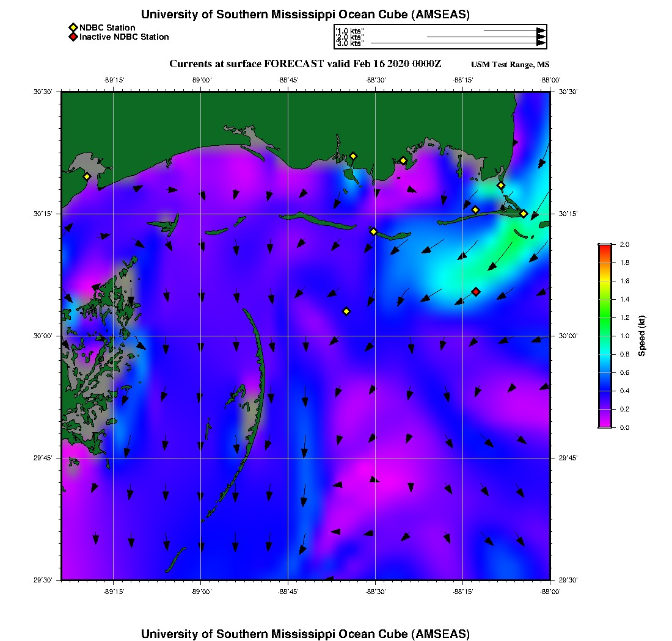The width and height of the screenshot is (672, 641).
Task: Click the red top of the speed colorbar
Action: [x=605, y=248]
